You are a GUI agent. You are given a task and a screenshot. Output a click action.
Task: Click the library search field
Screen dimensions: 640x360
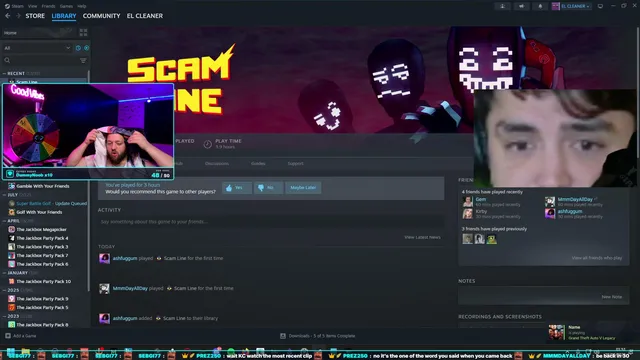tap(40, 60)
